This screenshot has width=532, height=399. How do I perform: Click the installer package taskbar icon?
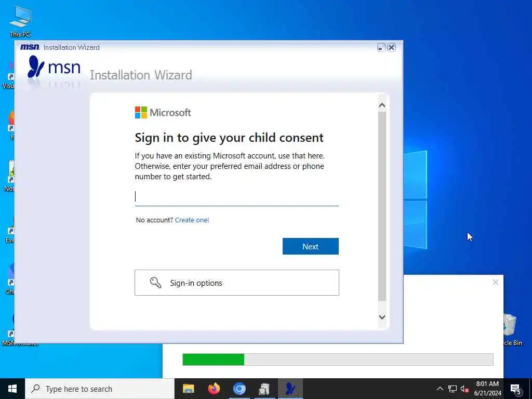(264, 389)
